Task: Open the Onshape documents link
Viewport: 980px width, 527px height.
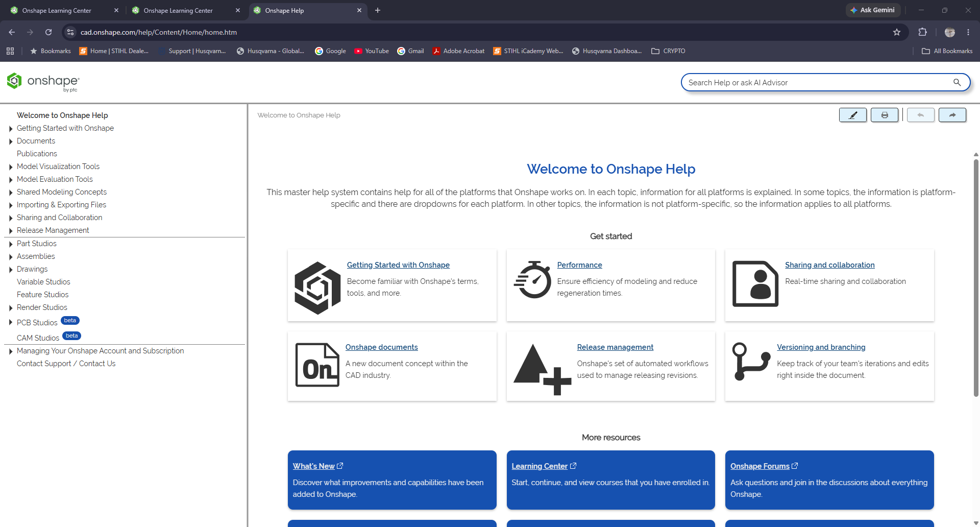Action: coord(381,347)
